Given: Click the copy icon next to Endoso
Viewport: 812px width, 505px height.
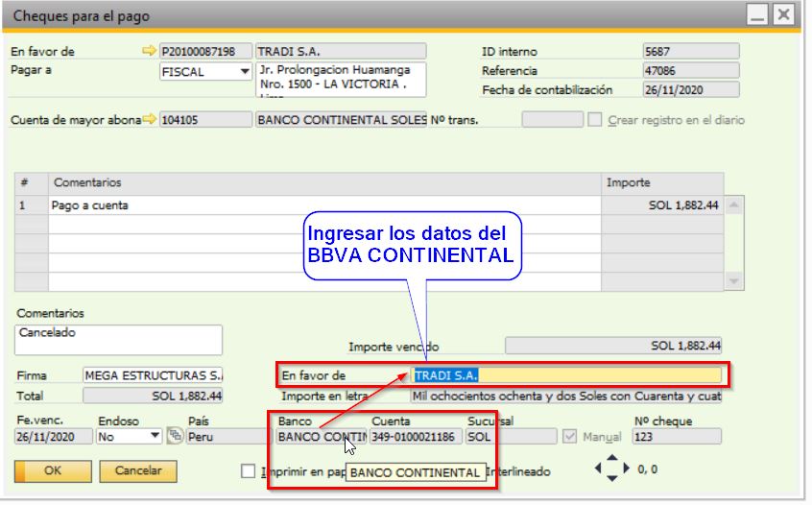Looking at the screenshot, I should 175,436.
